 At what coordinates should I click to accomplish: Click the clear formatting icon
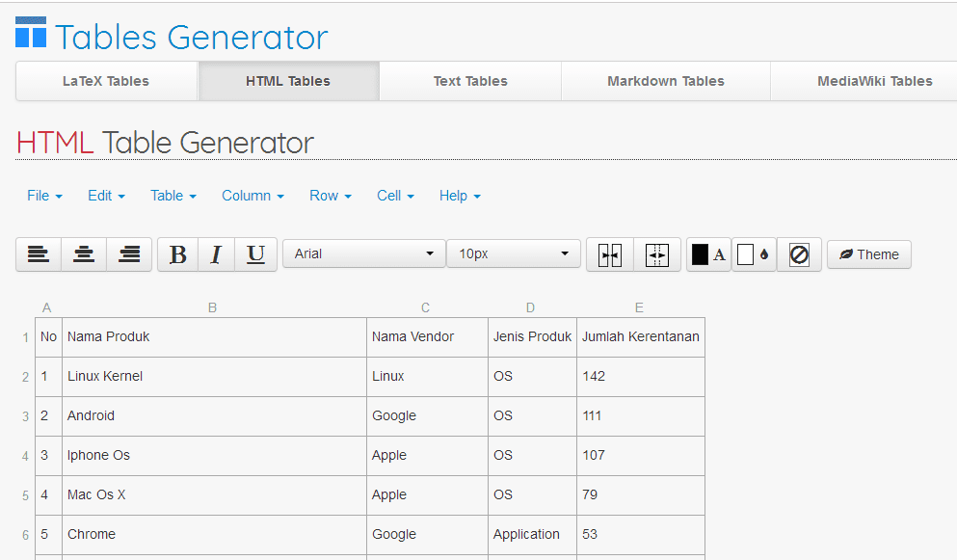(x=799, y=254)
